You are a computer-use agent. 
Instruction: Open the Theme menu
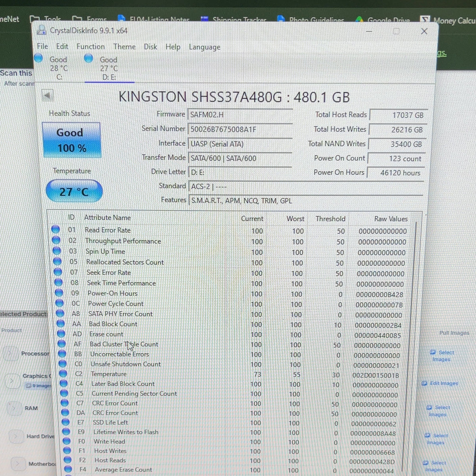[125, 47]
